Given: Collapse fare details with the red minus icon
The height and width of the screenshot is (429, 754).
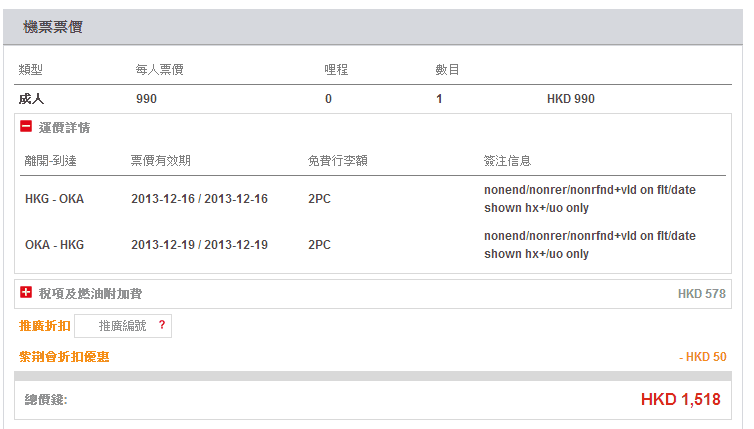Looking at the screenshot, I should click(x=26, y=128).
